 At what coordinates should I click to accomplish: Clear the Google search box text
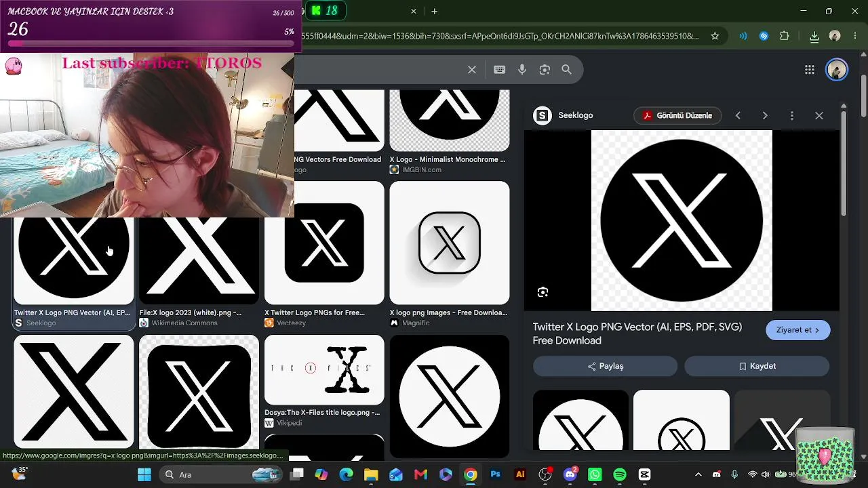pyautogui.click(x=472, y=69)
